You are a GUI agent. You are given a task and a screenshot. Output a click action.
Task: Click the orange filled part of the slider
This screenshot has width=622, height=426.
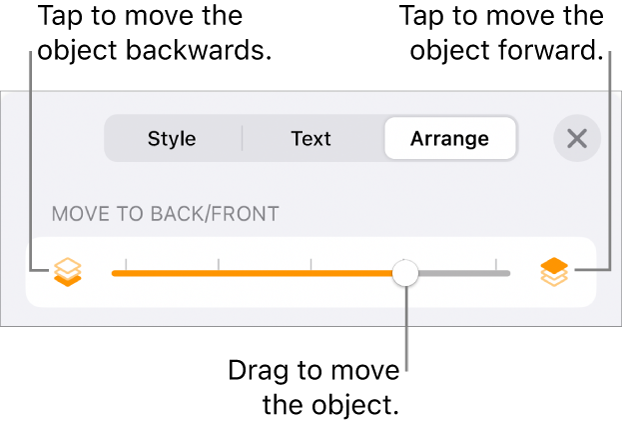pos(260,272)
